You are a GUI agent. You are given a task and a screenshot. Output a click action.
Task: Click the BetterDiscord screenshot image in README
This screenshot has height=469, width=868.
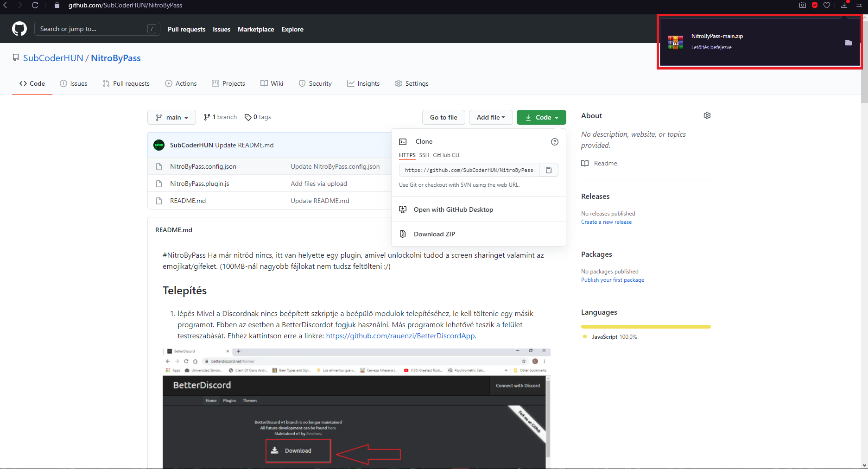tap(356, 408)
